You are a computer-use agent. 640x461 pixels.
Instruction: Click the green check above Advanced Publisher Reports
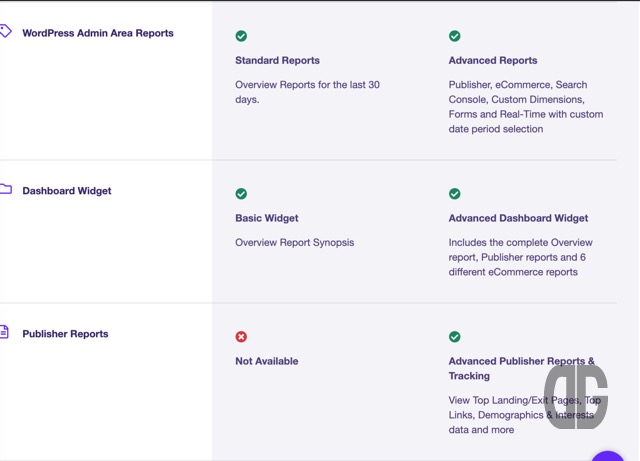455,337
